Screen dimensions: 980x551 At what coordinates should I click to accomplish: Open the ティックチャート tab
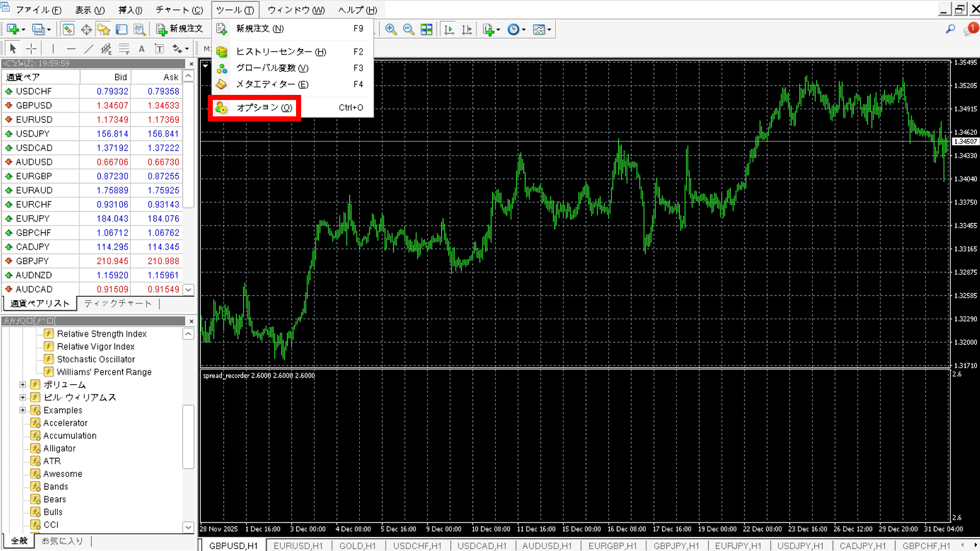(118, 304)
